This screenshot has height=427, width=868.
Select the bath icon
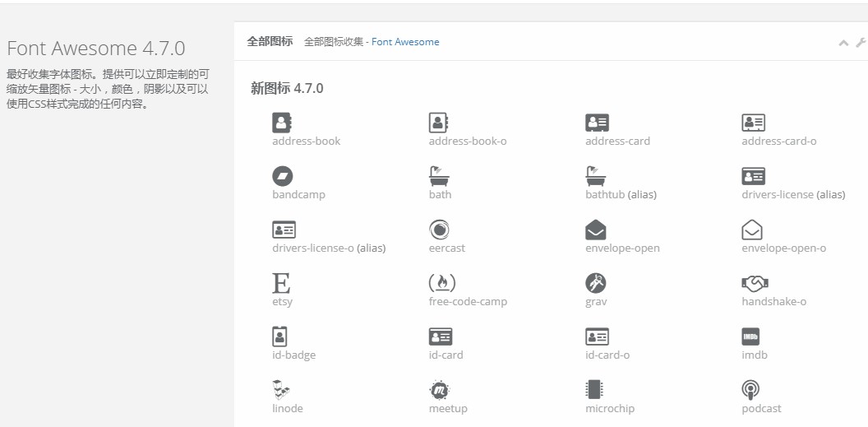click(x=440, y=176)
